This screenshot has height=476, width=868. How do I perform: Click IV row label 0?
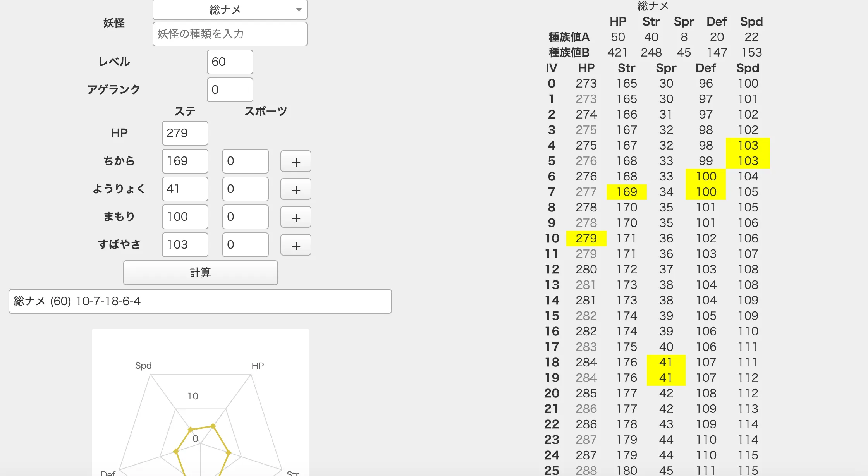(552, 84)
